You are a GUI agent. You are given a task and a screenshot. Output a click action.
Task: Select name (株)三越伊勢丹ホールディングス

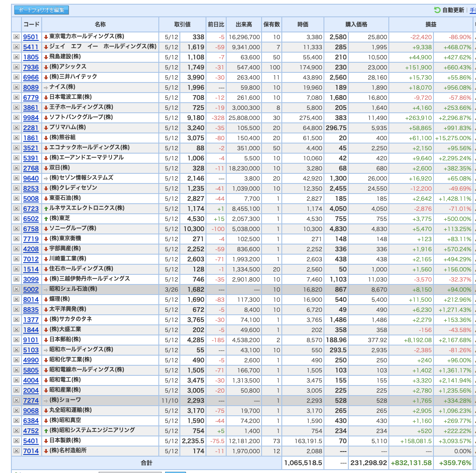click(x=90, y=279)
